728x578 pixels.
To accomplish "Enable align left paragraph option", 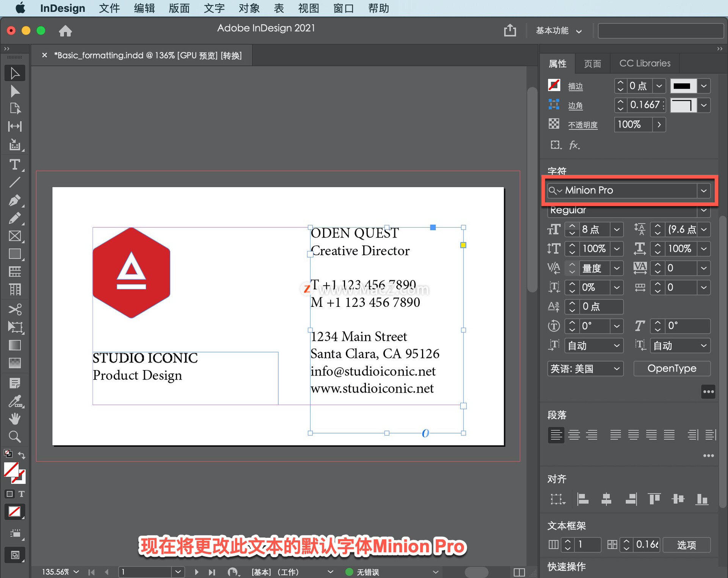I will pos(556,435).
